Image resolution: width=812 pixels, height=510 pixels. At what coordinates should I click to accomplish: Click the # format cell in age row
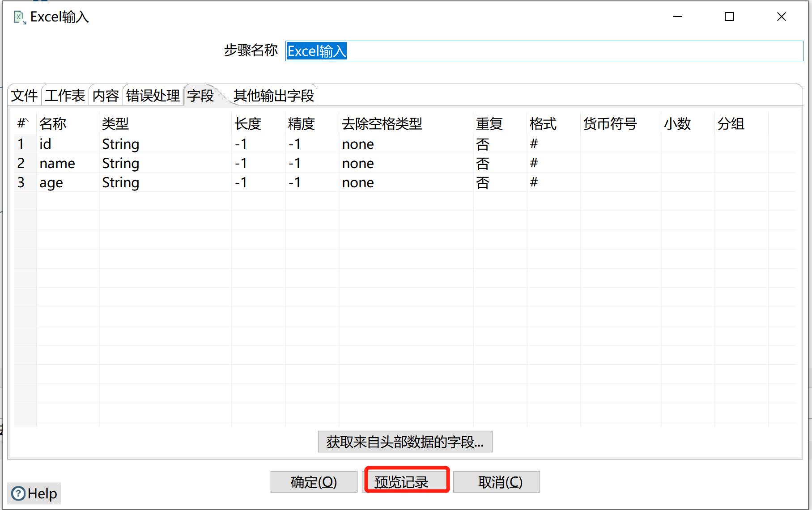[x=553, y=182]
